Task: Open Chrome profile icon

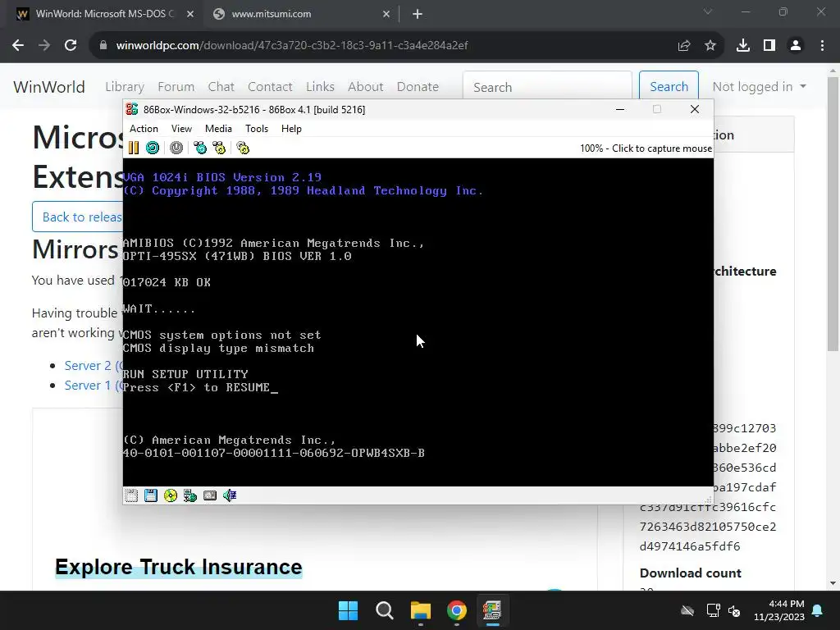Action: pyautogui.click(x=796, y=46)
